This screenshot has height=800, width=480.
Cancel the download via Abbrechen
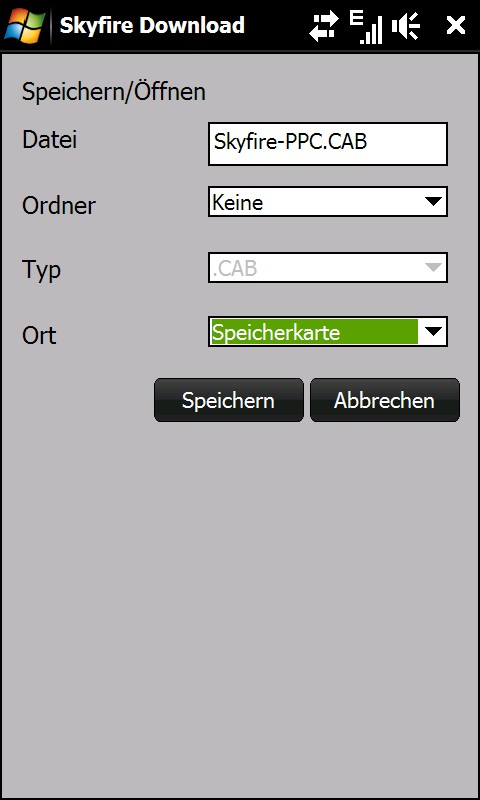tap(385, 400)
